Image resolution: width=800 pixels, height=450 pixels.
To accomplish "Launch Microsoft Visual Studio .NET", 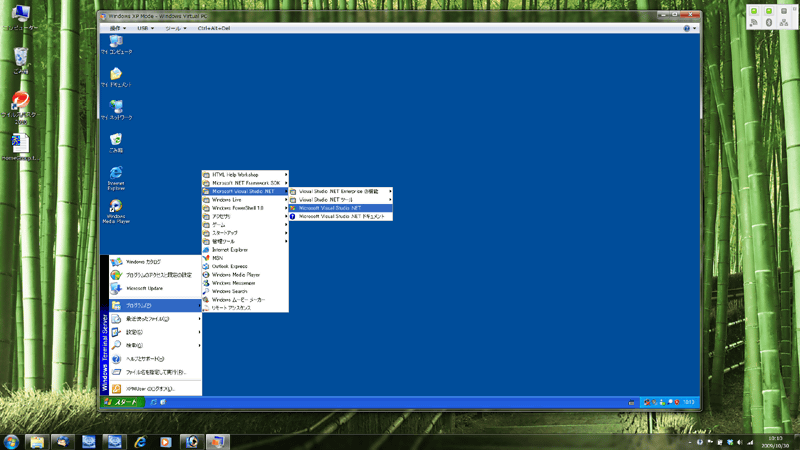I will 341,208.
